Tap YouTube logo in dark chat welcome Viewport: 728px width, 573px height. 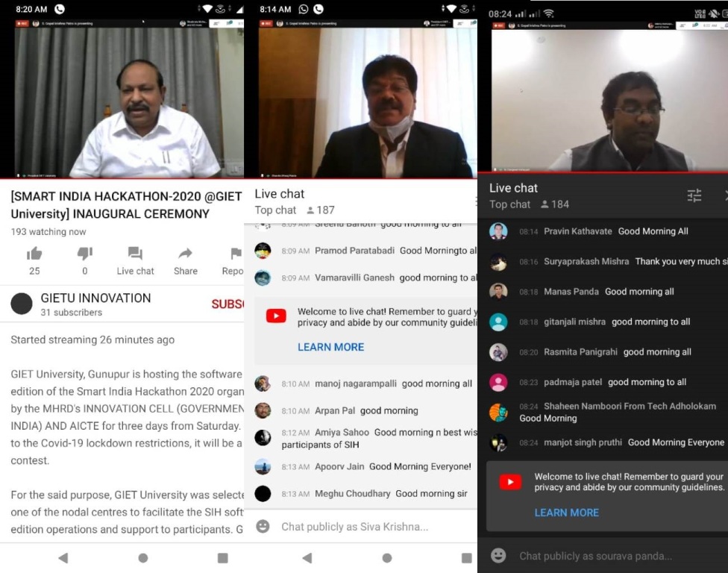(x=510, y=482)
